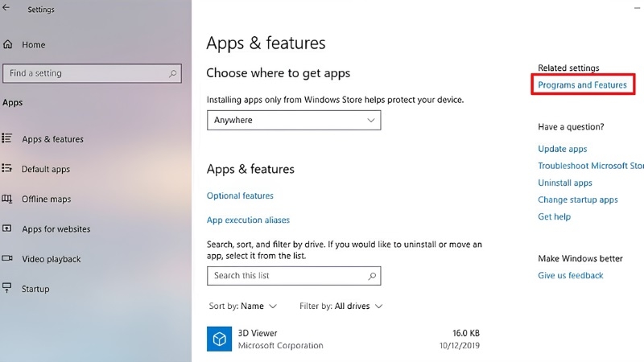The image size is (644, 362).
Task: Click the Default apps sidebar icon
Action: pyautogui.click(x=6, y=168)
